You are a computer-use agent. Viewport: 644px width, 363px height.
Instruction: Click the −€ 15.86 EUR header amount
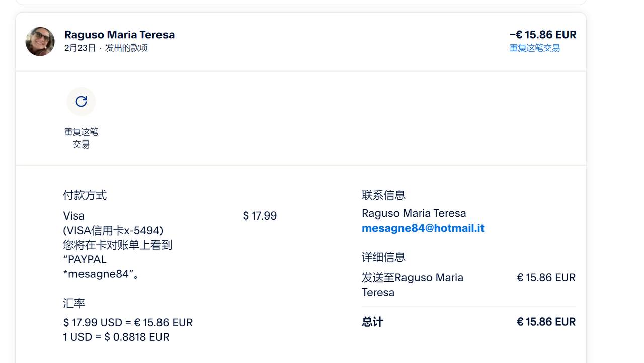[x=543, y=35]
